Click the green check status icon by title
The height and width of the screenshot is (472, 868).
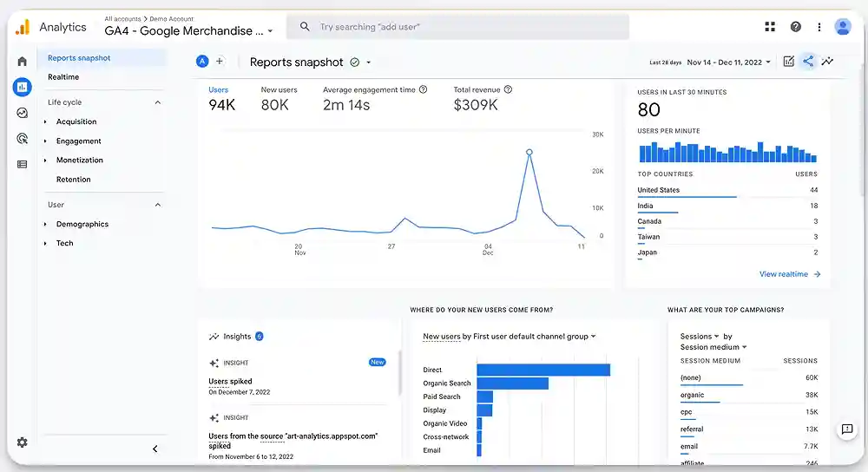coord(355,62)
